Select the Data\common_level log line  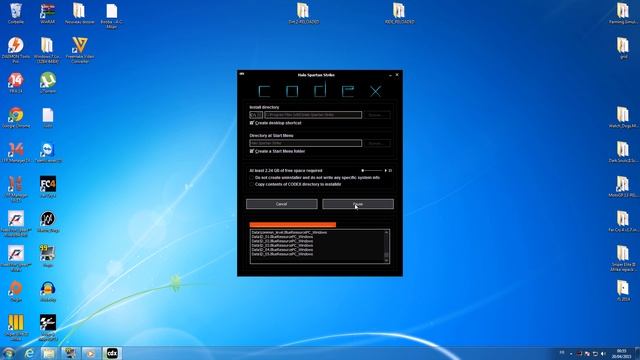pyautogui.click(x=289, y=233)
